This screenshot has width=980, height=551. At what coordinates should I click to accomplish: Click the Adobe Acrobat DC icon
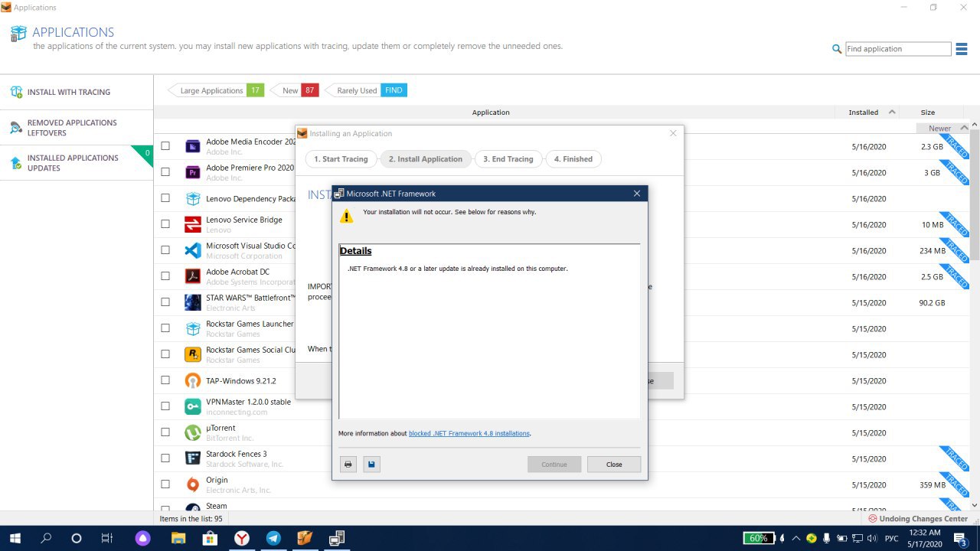point(193,276)
